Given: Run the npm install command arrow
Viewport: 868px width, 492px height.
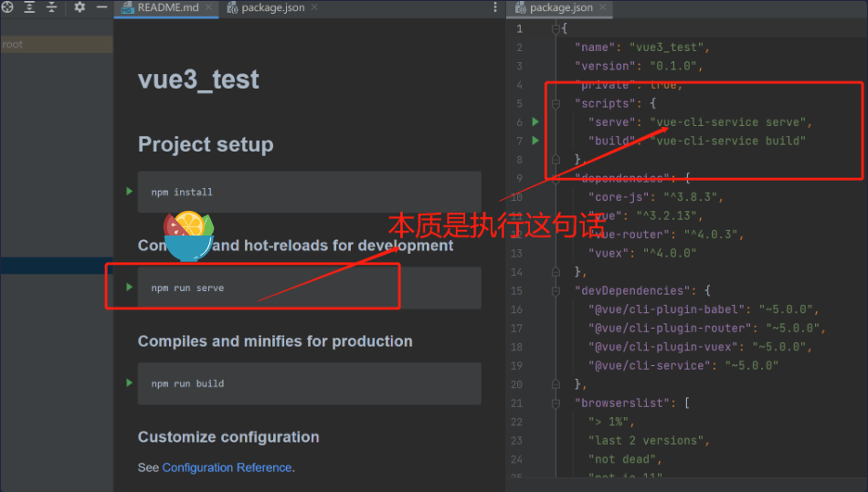Looking at the screenshot, I should (129, 192).
